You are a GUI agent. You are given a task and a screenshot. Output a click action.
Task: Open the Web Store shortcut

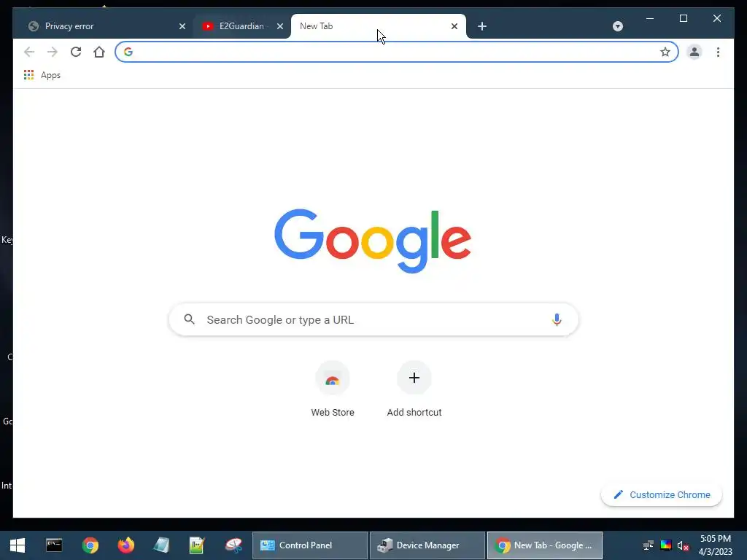coord(333,389)
